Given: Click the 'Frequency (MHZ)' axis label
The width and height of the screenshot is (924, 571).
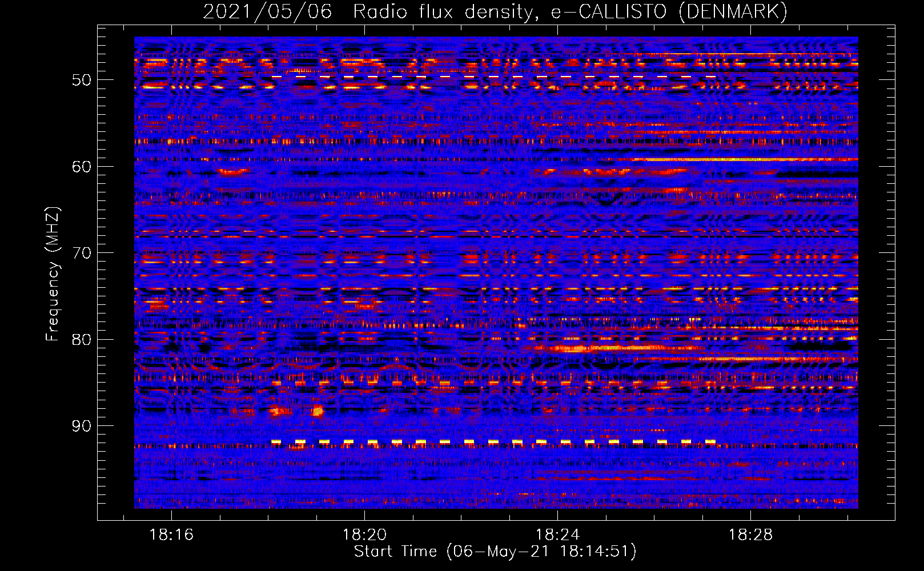Looking at the screenshot, I should [x=52, y=274].
